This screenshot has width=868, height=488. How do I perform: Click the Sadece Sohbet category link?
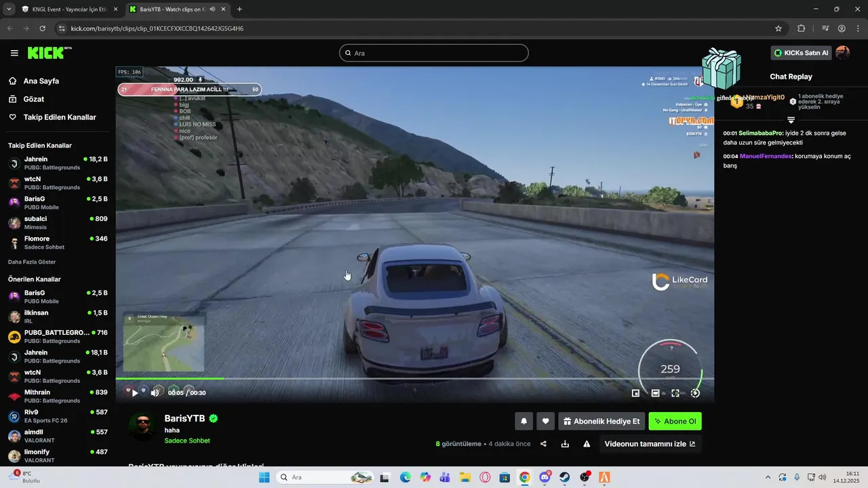pos(187,441)
